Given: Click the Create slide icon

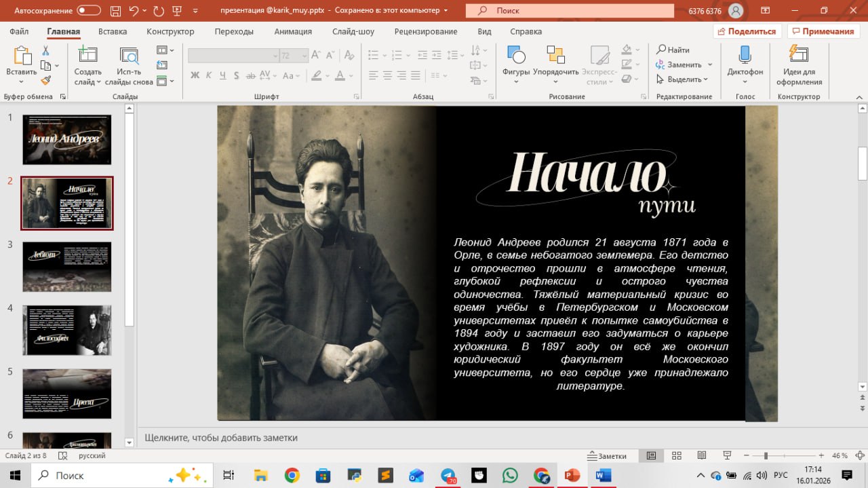Looking at the screenshot, I should pyautogui.click(x=87, y=56).
